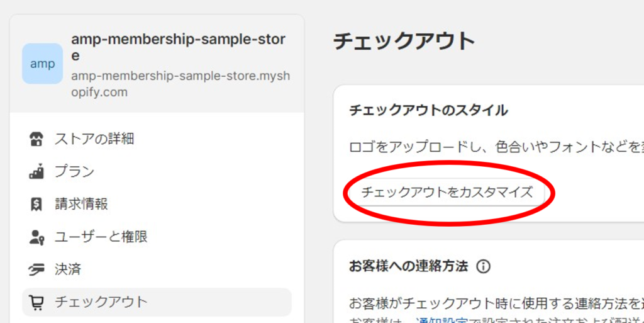Screen dimensions: 644x323
Task: Click the amp store avatar thumbnail
Action: point(42,64)
